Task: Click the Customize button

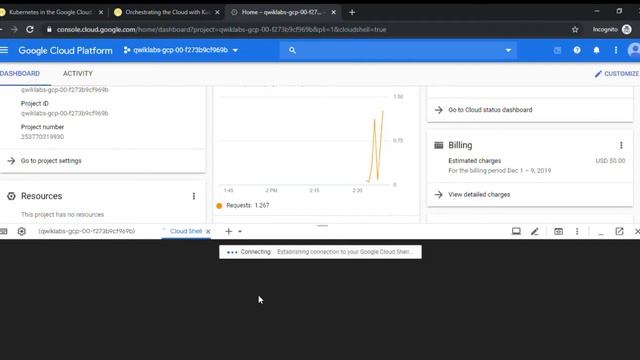Action: (617, 73)
